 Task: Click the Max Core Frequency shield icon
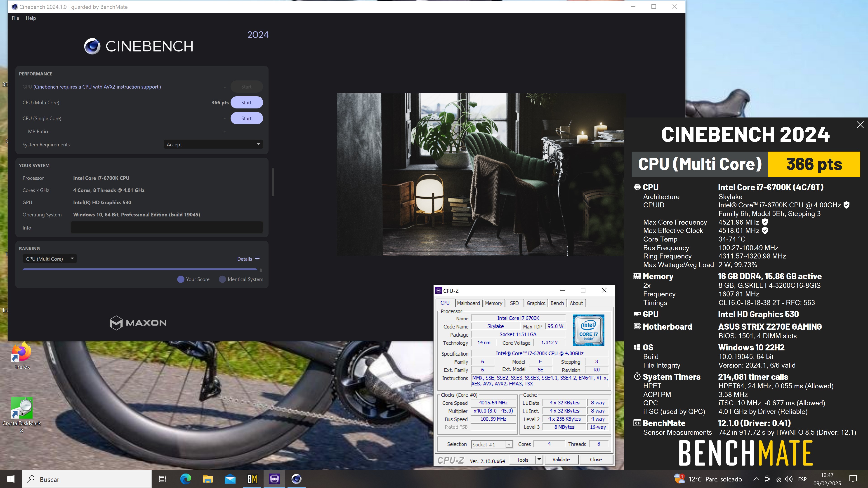pyautogui.click(x=765, y=222)
